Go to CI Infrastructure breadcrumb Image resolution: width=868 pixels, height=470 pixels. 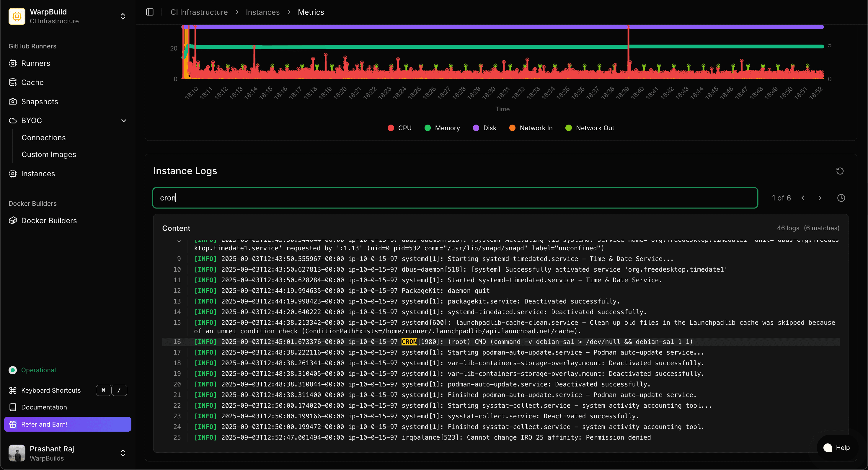[x=199, y=12]
